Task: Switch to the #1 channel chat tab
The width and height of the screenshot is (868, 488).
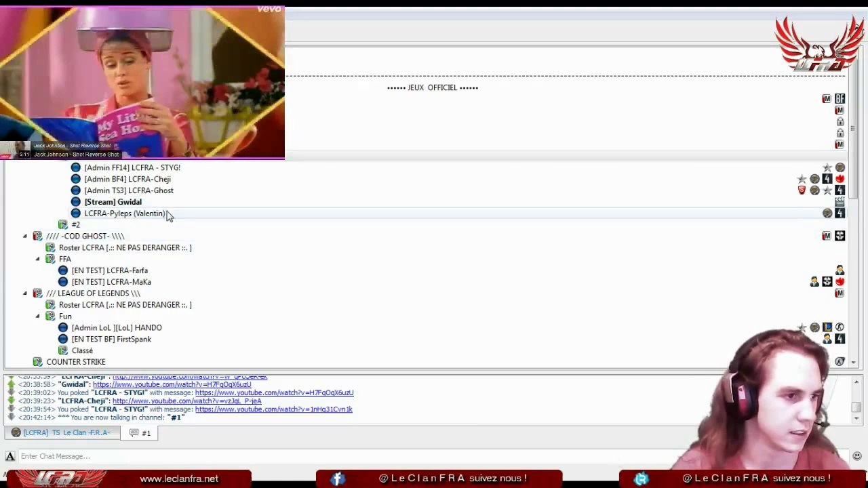Action: pos(140,432)
